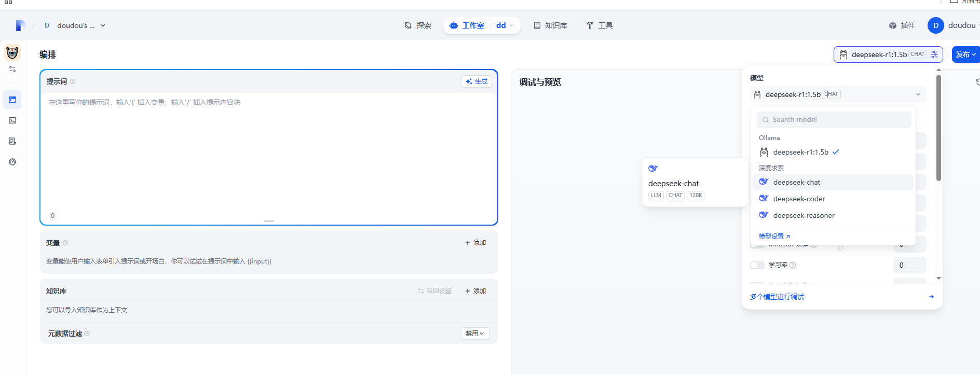Click the help icon next to 学习率

[x=793, y=265]
